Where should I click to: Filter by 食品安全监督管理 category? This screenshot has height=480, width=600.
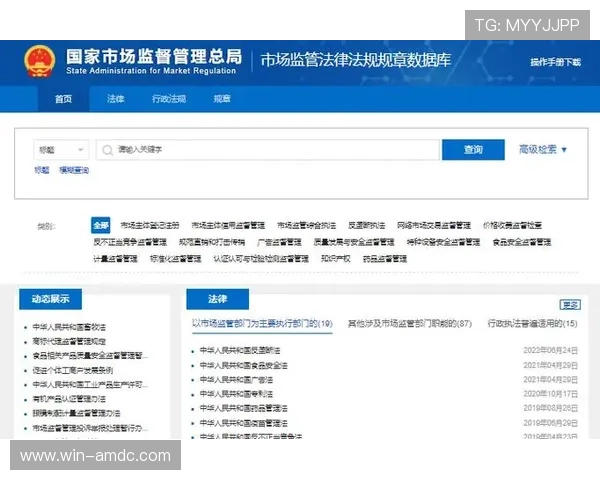point(522,242)
